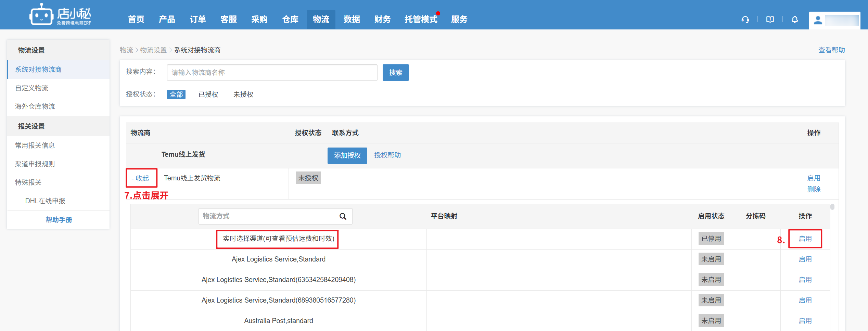Open the 托管模式 menu

coord(421,20)
